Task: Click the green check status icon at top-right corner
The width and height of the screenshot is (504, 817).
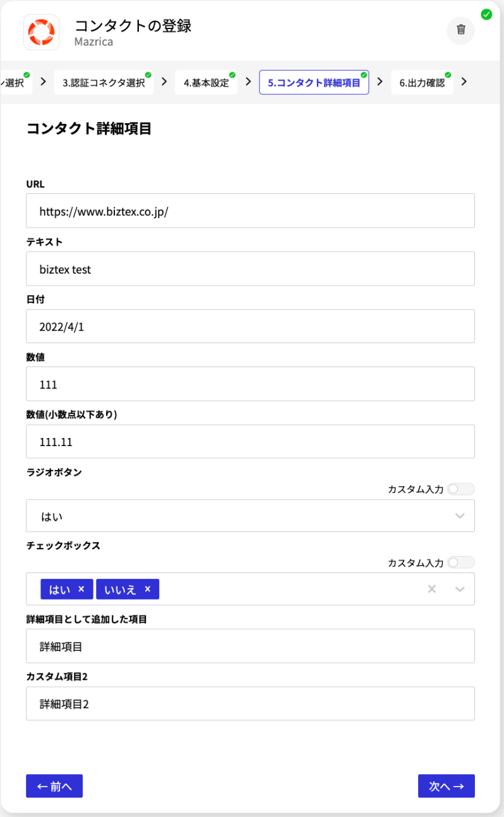Action: pyautogui.click(x=486, y=14)
